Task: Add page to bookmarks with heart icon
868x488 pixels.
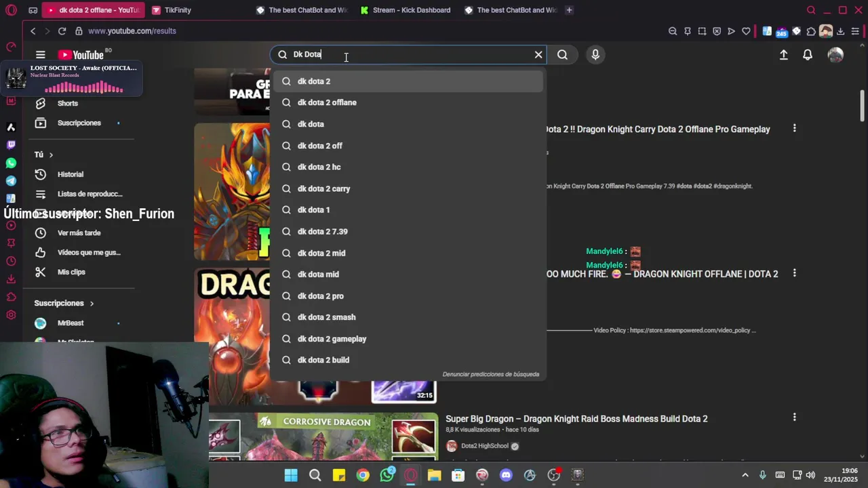Action: 746,31
